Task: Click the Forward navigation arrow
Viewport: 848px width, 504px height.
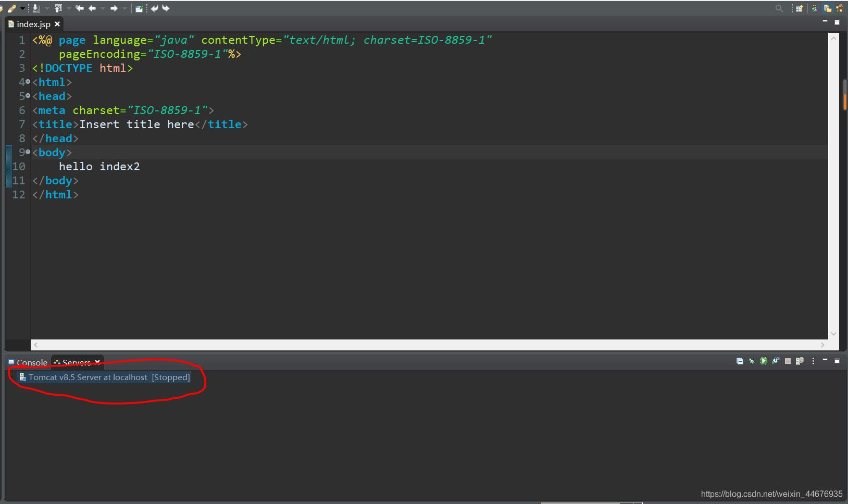Action: click(114, 8)
